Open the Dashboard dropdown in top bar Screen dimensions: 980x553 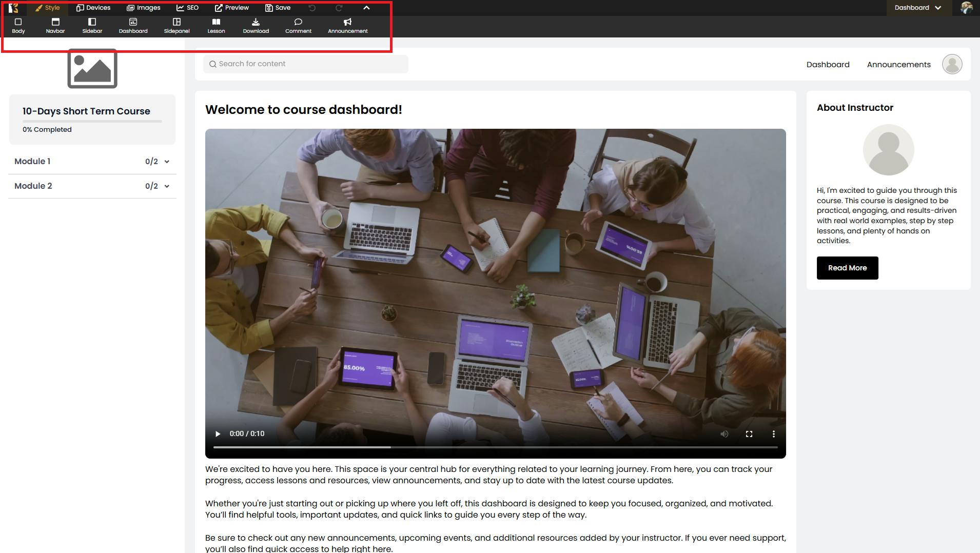tap(917, 8)
